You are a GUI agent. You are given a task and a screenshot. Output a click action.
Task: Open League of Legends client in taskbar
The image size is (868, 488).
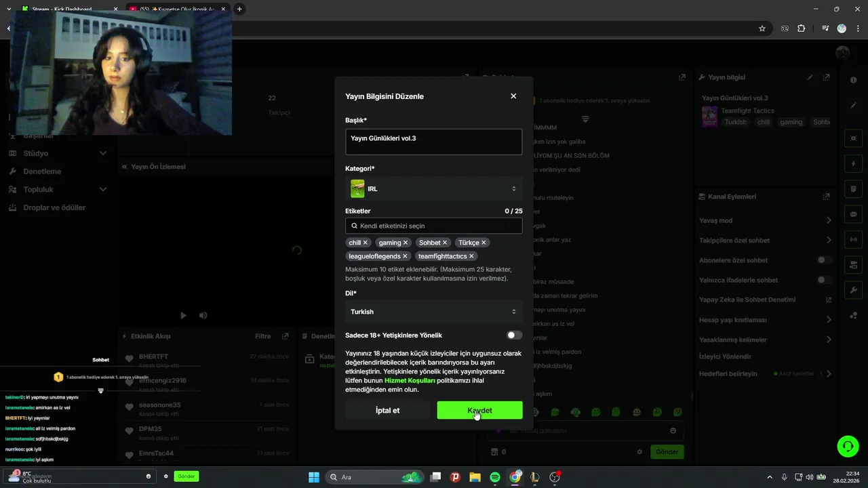click(x=535, y=477)
